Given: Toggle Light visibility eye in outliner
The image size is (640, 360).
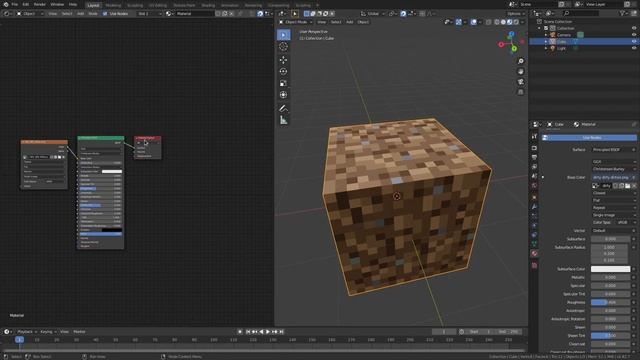Looking at the screenshot, I should coord(634,48).
